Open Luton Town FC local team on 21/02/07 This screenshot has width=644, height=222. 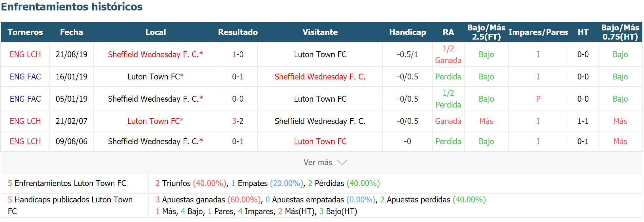[156, 121]
